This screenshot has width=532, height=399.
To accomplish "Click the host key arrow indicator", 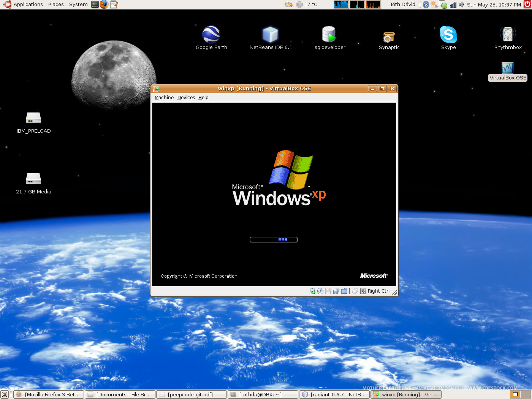I will point(363,291).
